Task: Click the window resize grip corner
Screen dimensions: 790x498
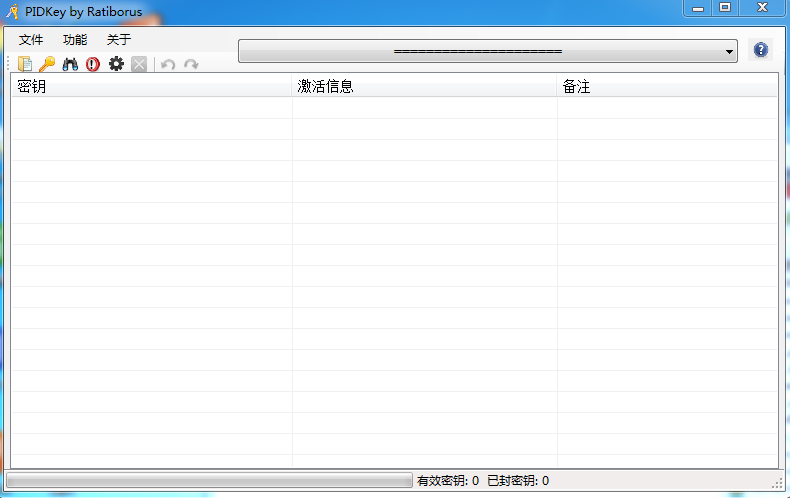Action: tap(777, 483)
